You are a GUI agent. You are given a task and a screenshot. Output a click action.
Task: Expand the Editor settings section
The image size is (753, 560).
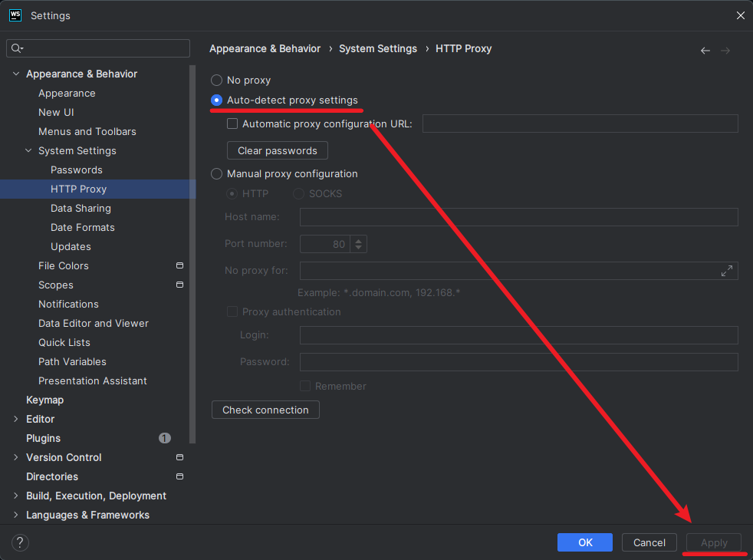point(16,420)
